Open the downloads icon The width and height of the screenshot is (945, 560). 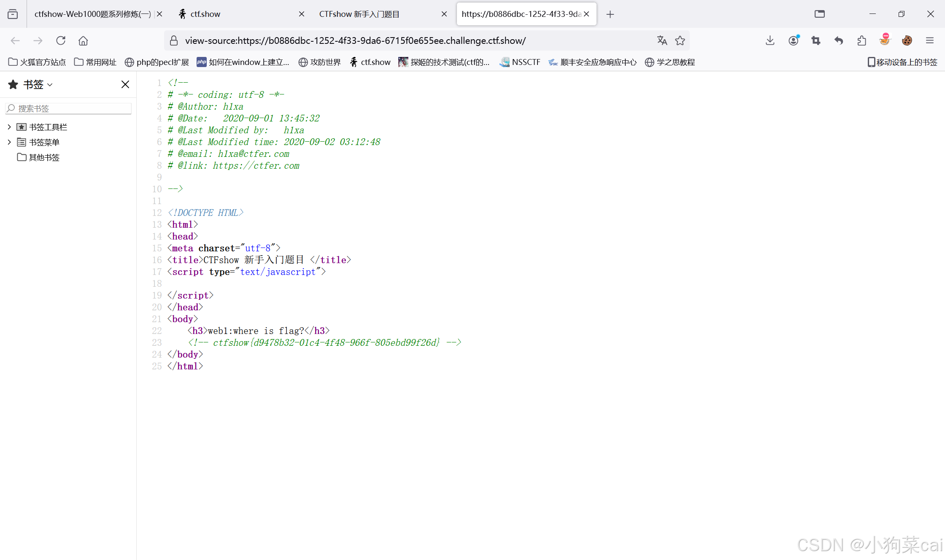pos(770,40)
